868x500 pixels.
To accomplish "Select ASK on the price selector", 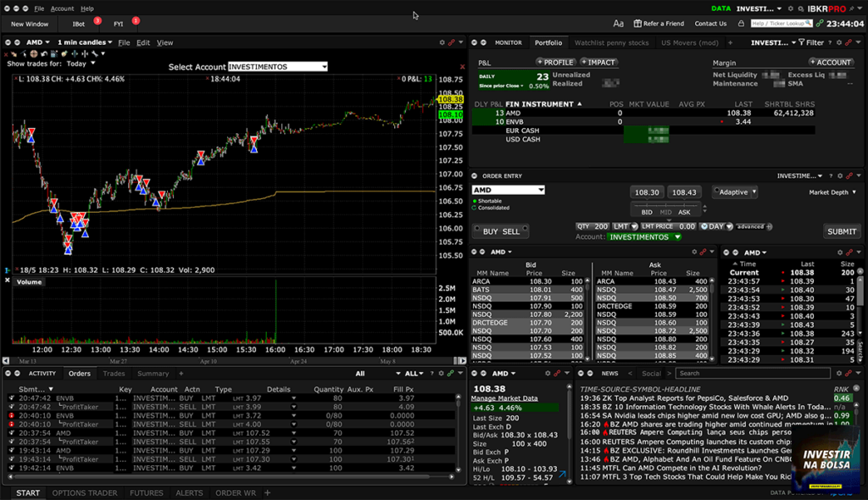I will [x=684, y=212].
